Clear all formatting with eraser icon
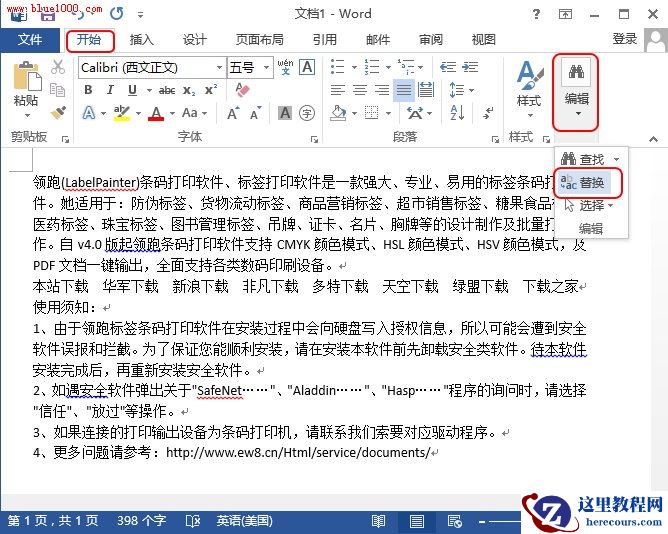Viewport: 668px width, 534px height. click(x=242, y=89)
